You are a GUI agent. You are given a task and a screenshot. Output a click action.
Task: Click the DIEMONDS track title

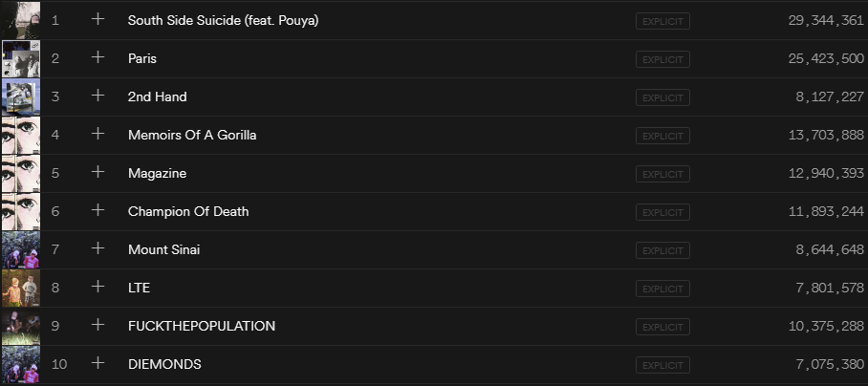(x=164, y=364)
